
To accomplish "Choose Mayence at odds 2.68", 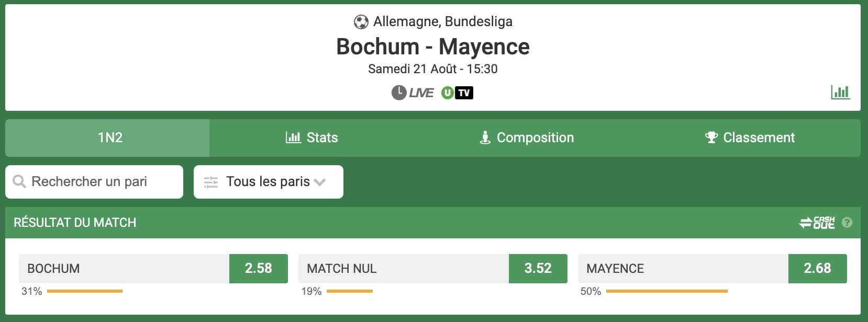I will 713,269.
